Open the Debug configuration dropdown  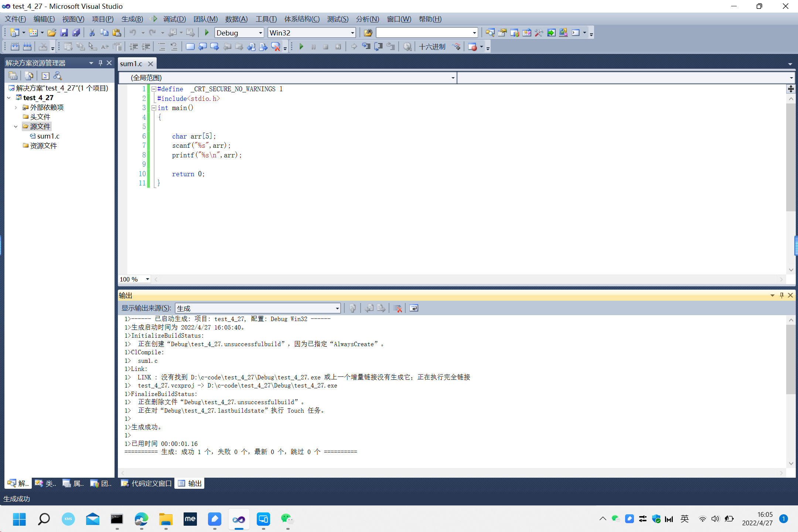[x=260, y=33]
